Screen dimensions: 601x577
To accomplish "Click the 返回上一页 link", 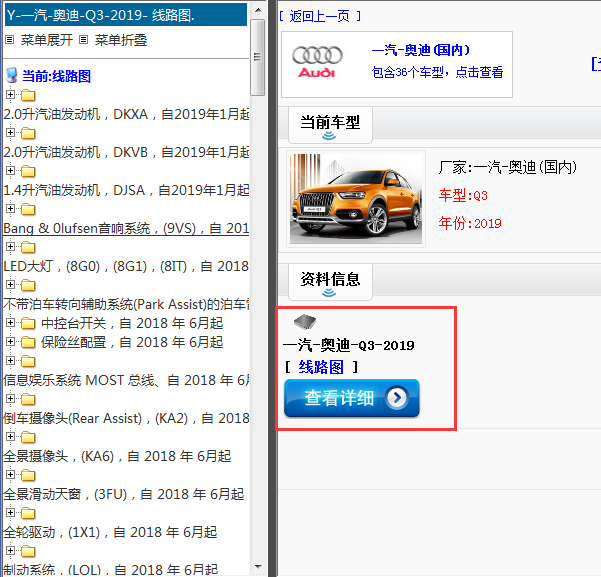I will click(x=320, y=16).
